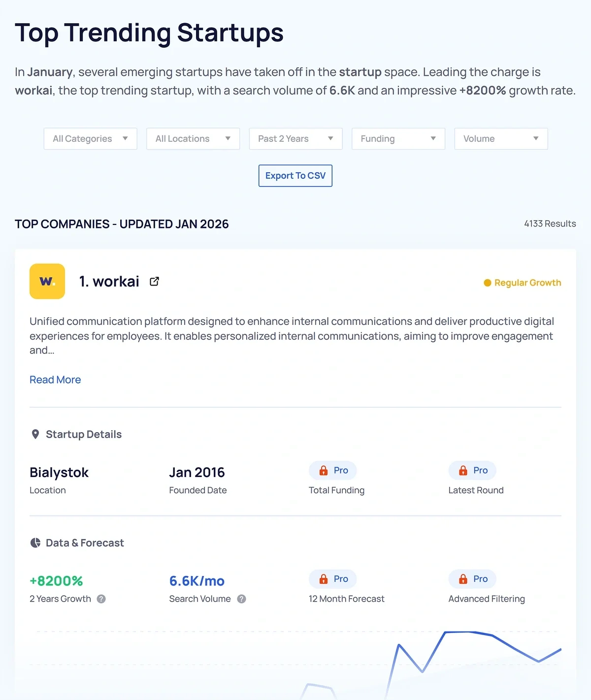The height and width of the screenshot is (700, 591).
Task: Open the help tooltip next to 2 Years Growth
Action: click(x=101, y=599)
